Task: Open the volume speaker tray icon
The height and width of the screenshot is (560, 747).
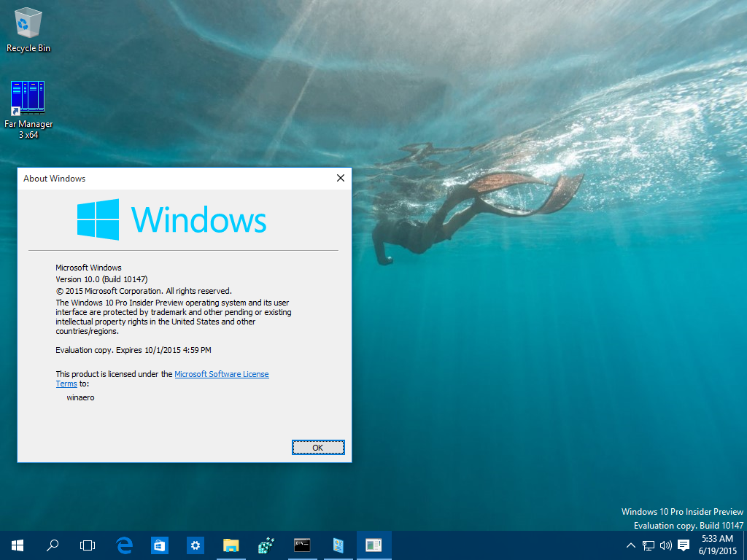Action: click(666, 545)
